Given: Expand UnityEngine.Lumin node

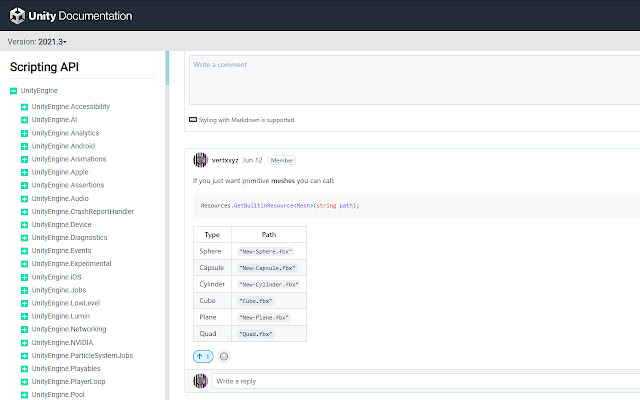Looking at the screenshot, I should (24, 316).
